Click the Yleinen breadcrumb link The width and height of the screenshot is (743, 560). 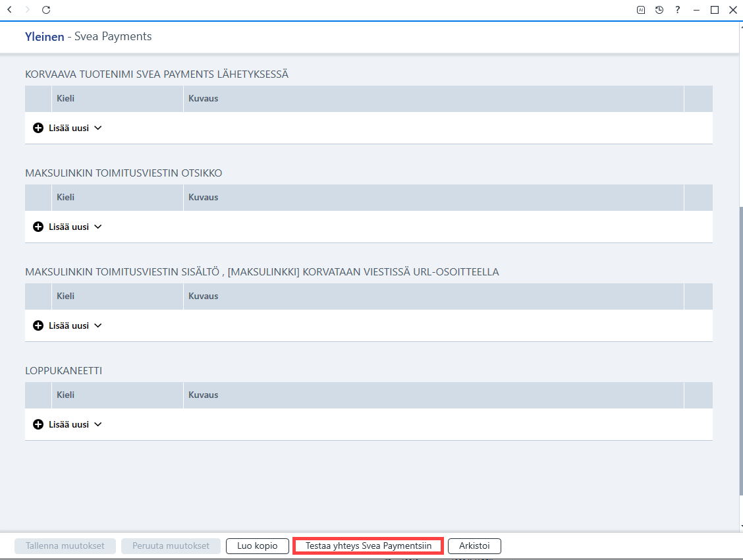[45, 36]
